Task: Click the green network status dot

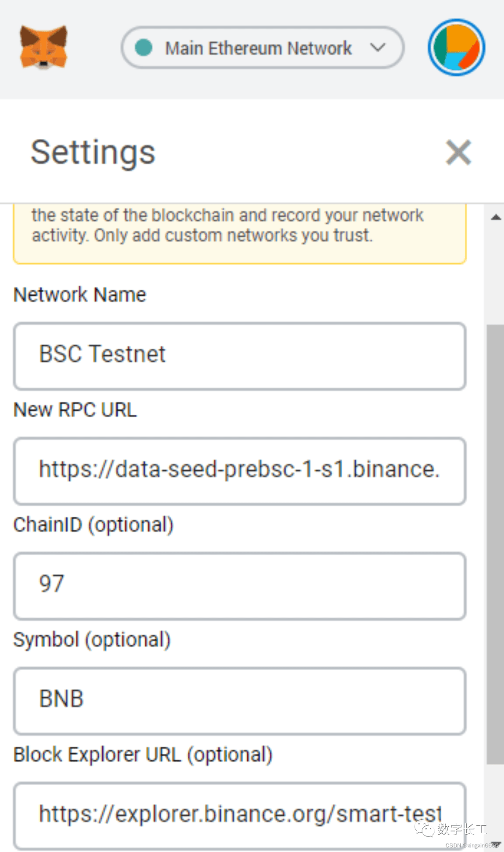Action: tap(144, 48)
